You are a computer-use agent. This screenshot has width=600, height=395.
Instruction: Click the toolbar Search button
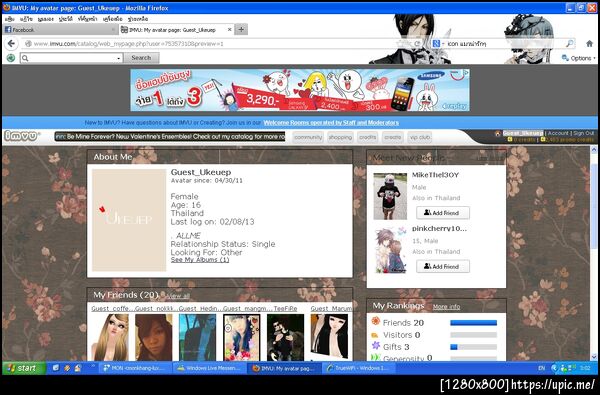(141, 58)
